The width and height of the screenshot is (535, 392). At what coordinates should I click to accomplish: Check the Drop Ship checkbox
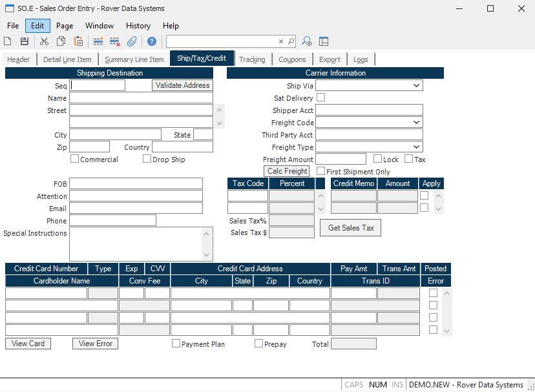[x=147, y=159]
